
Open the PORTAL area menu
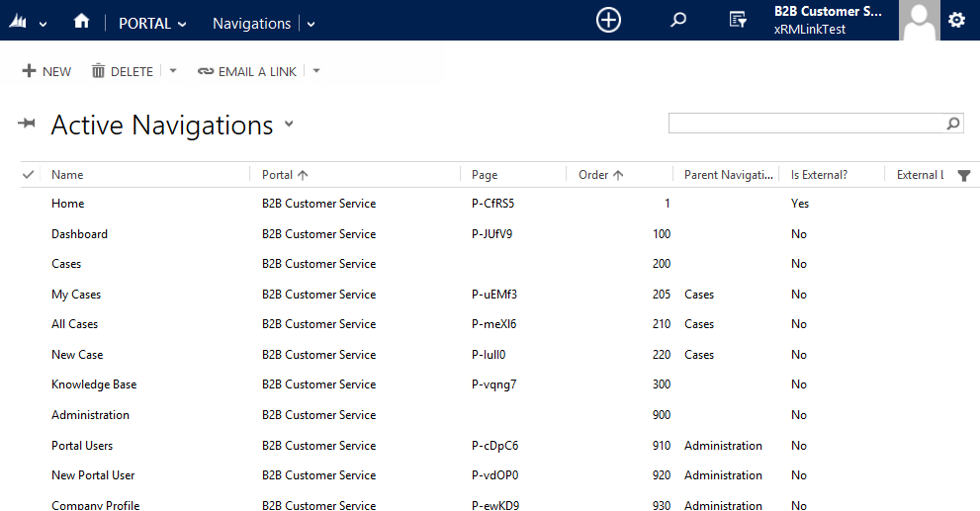(x=144, y=23)
